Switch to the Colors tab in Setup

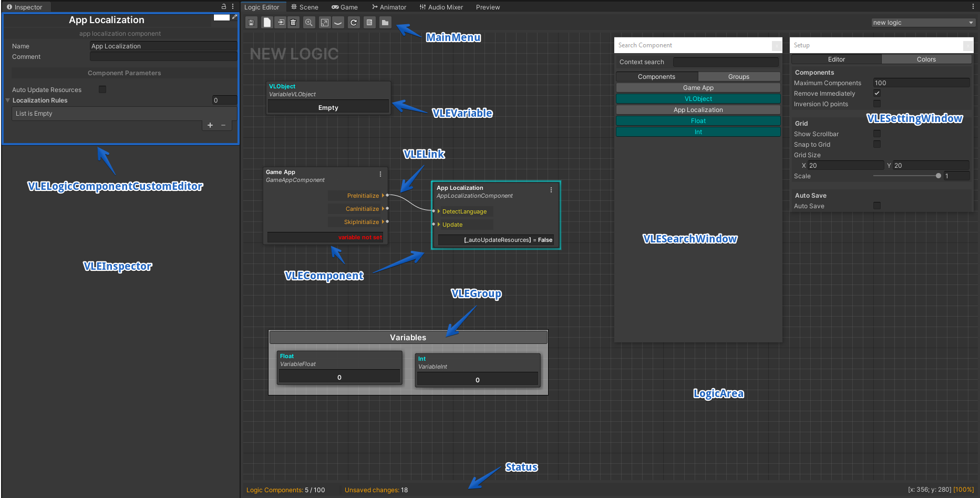pos(926,59)
